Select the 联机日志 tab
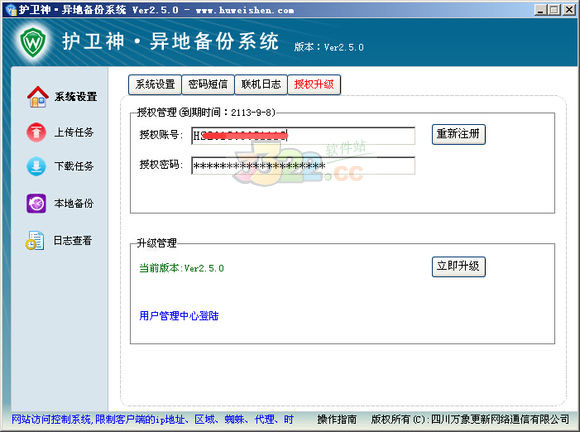580x432 pixels. point(261,84)
